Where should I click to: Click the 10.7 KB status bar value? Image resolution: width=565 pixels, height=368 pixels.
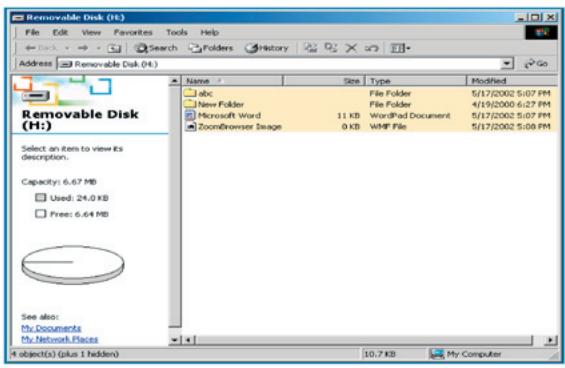(379, 354)
